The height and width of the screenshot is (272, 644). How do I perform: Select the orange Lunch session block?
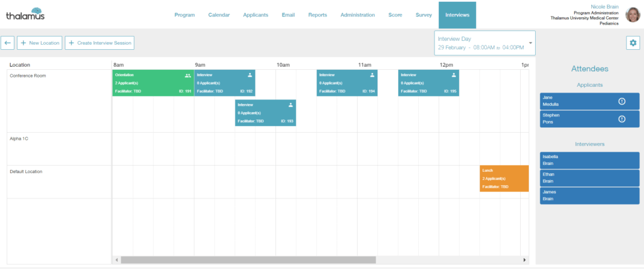(x=504, y=179)
